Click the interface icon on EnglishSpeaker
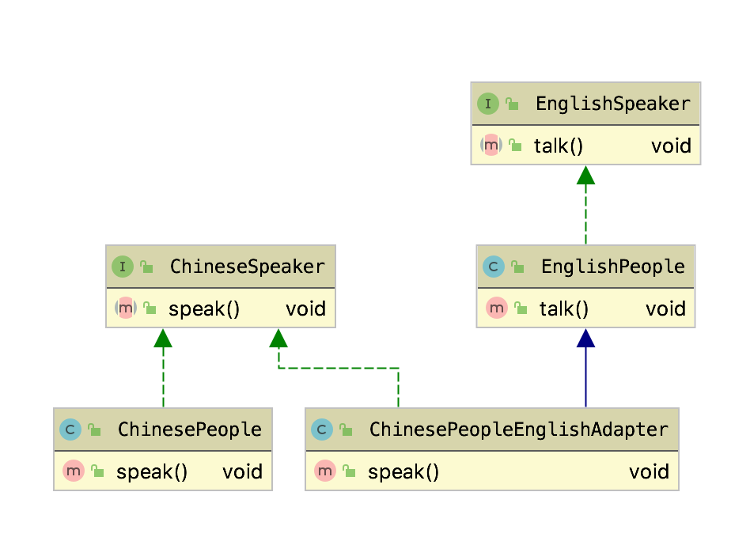The height and width of the screenshot is (560, 750). [488, 104]
